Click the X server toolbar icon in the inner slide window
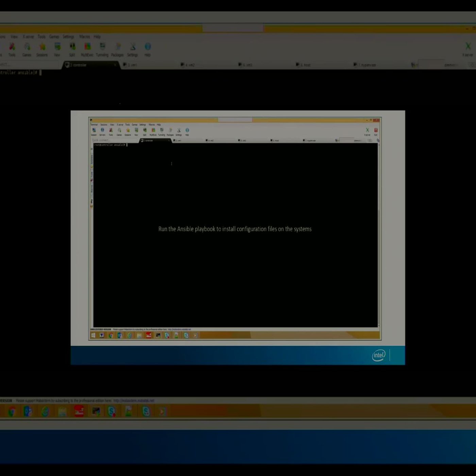Viewport: 476px width, 476px height. click(x=367, y=130)
